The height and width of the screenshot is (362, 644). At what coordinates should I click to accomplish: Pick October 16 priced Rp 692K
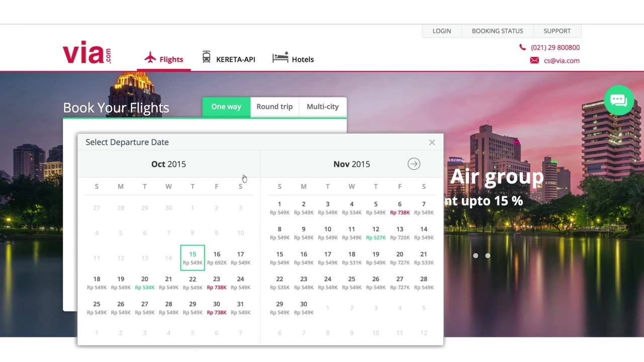(x=217, y=258)
